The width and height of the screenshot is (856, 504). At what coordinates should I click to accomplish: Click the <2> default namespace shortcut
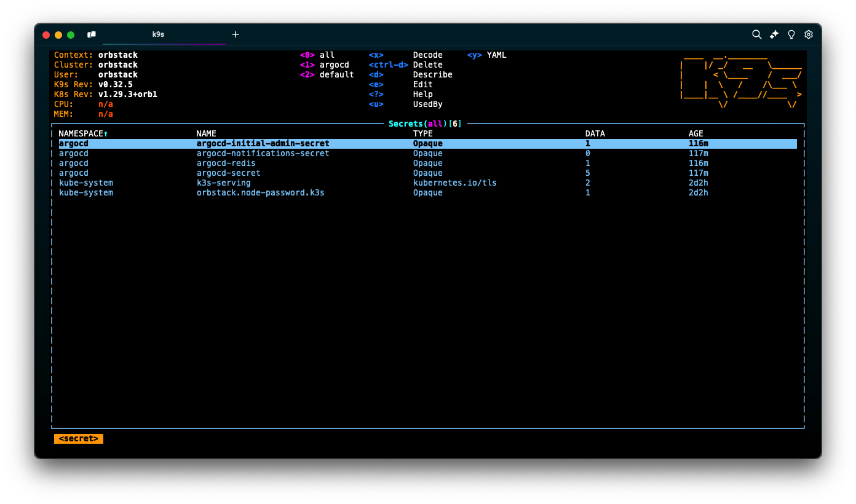pyautogui.click(x=327, y=74)
